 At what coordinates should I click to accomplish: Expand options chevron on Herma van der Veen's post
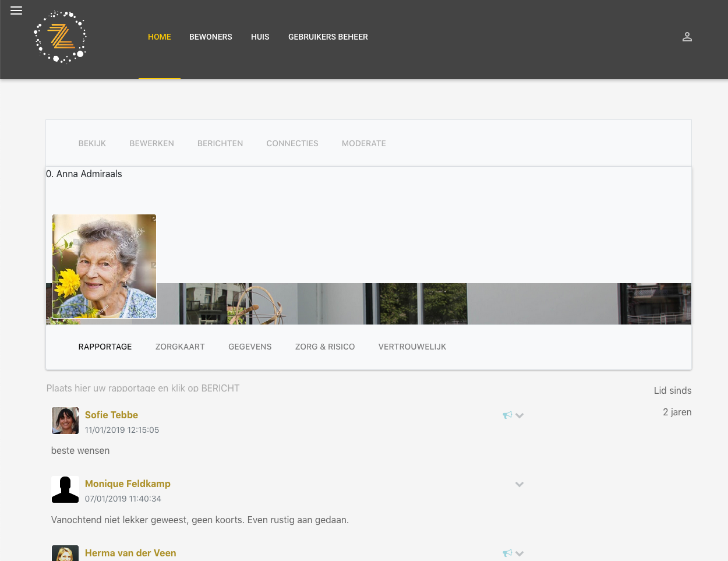tap(520, 553)
